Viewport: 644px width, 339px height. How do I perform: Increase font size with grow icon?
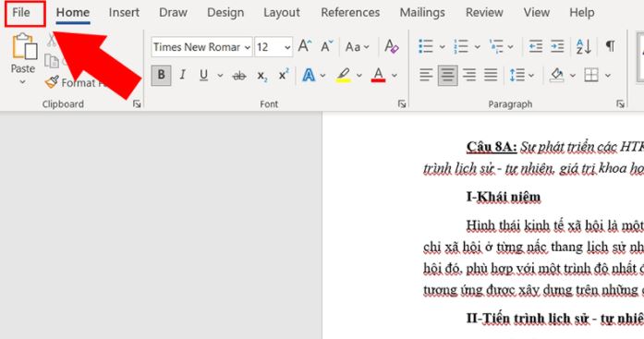click(304, 46)
